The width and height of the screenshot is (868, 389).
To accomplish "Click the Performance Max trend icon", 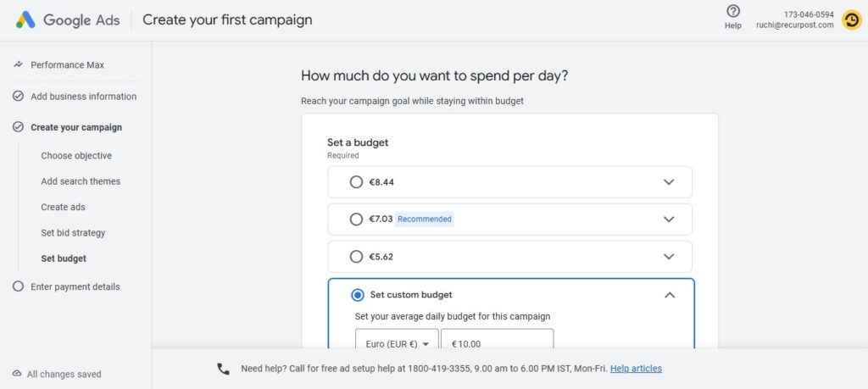I will pos(19,64).
